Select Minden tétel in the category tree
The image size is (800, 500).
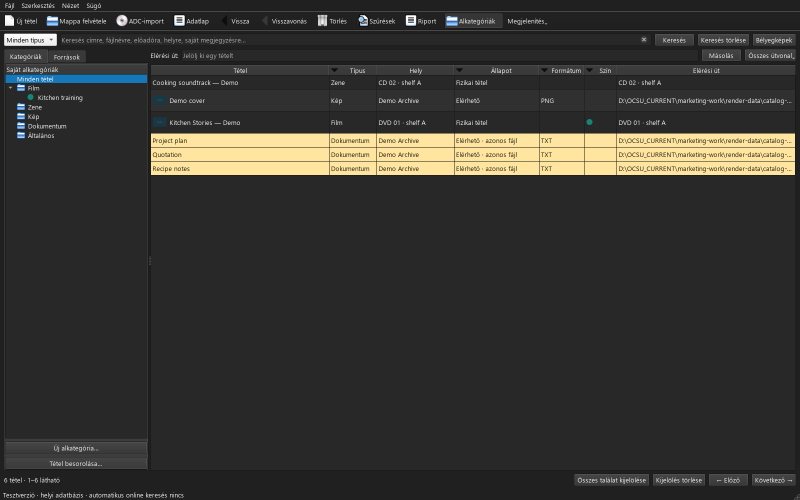[x=76, y=79]
